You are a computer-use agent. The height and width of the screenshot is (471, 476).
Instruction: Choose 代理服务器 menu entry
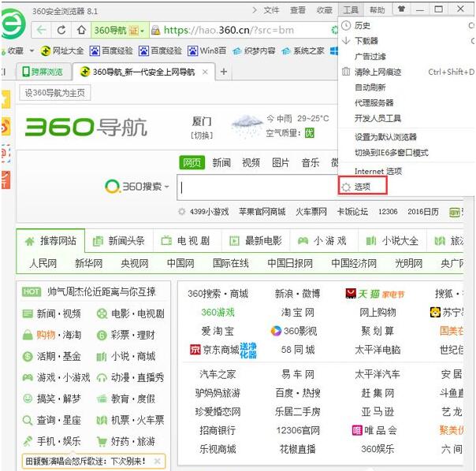pos(374,102)
